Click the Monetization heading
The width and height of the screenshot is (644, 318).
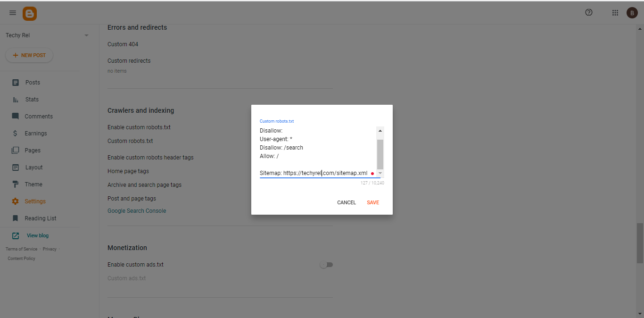click(x=127, y=248)
